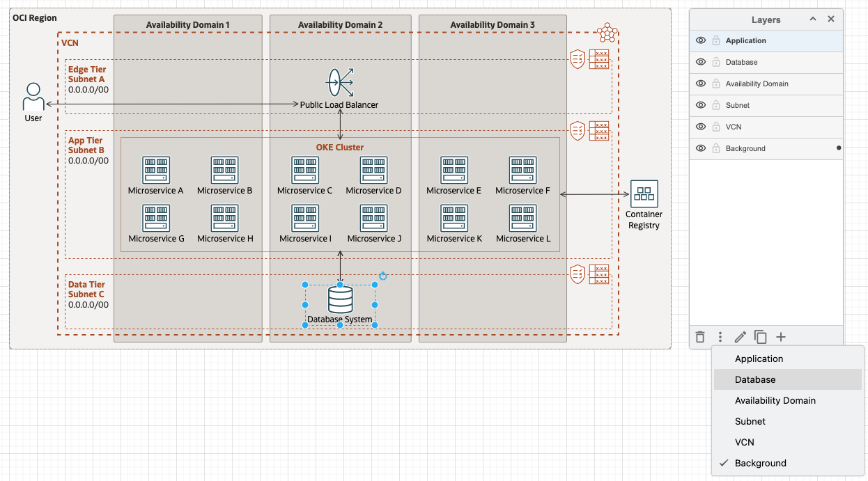Image resolution: width=868 pixels, height=481 pixels.
Task: Add a new layer with the plus icon
Action: (x=781, y=337)
